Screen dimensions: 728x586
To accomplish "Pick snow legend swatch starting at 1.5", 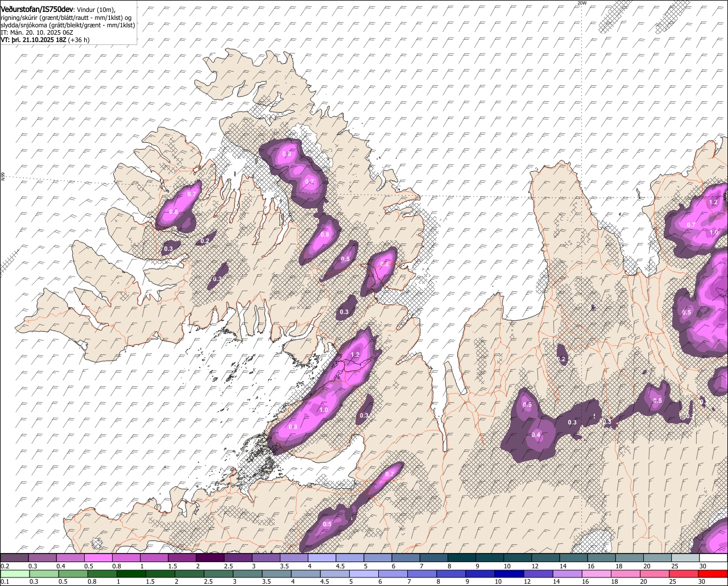I will [182, 558].
